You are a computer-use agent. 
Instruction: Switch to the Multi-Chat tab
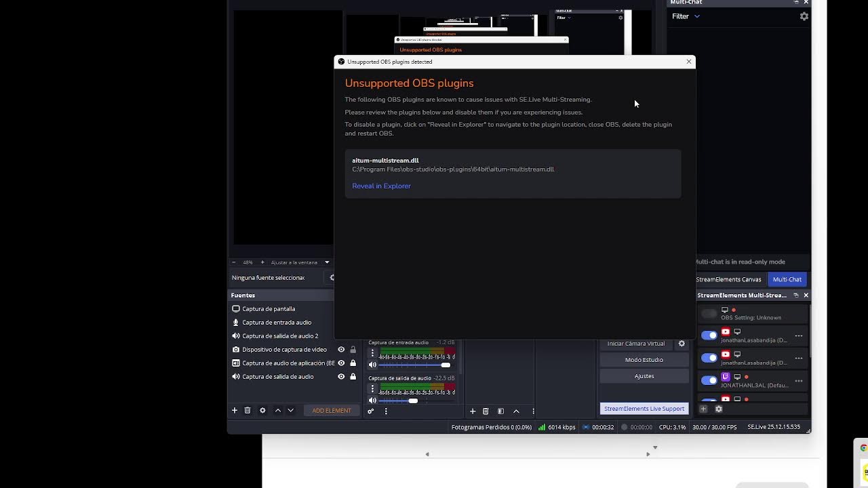787,279
